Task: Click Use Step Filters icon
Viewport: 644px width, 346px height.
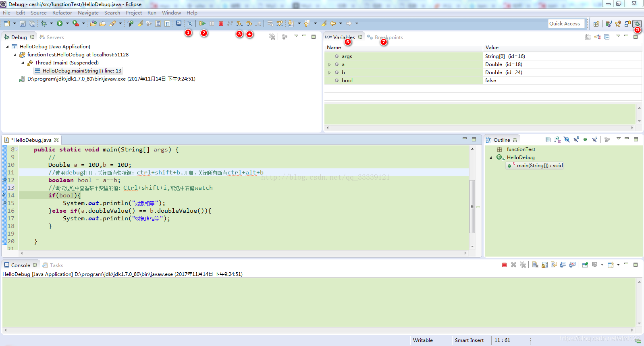Action: (279, 24)
